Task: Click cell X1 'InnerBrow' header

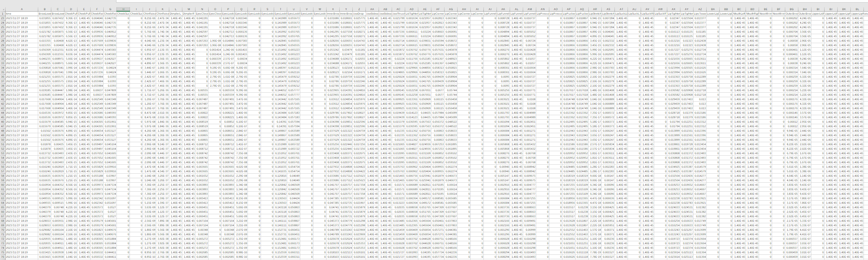Action: 333,14
